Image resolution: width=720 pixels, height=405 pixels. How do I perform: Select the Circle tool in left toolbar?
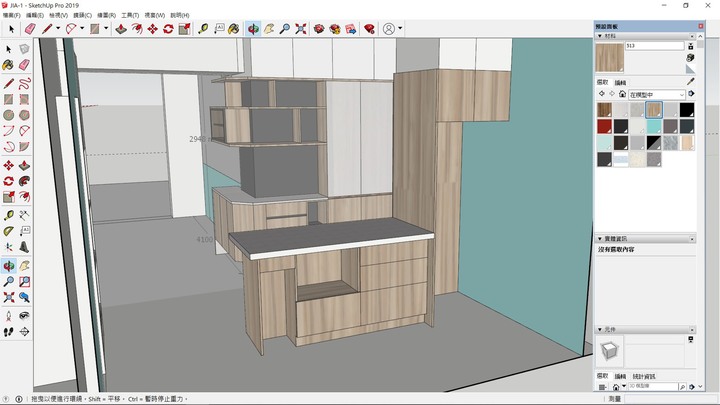point(8,115)
